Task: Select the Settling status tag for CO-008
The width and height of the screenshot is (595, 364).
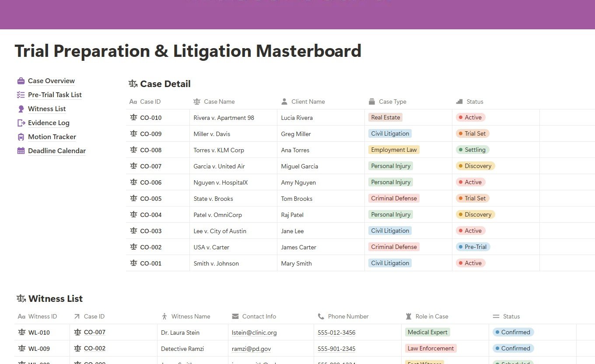Action: point(472,150)
